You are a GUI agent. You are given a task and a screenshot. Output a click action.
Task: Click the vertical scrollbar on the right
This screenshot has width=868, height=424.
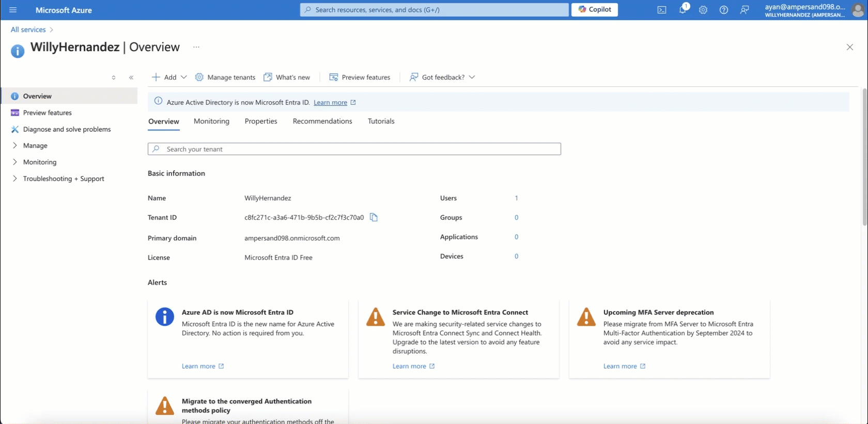pyautogui.click(x=864, y=157)
